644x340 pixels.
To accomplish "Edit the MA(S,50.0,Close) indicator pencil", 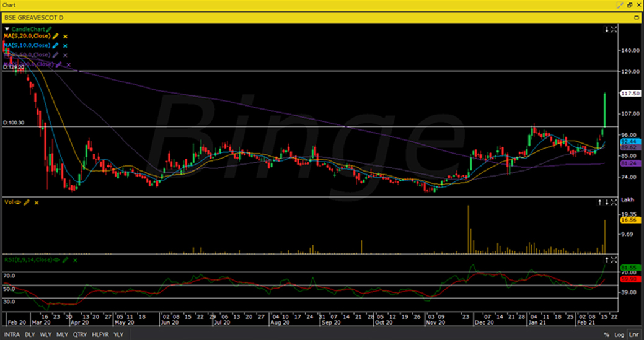I will 55,55.
